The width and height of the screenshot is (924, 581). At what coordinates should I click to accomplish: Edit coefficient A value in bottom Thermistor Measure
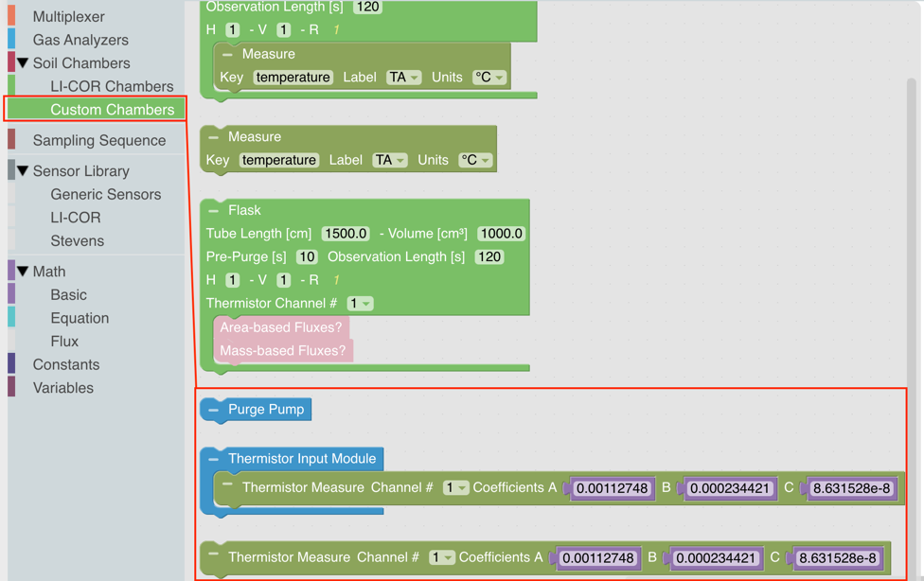point(598,558)
